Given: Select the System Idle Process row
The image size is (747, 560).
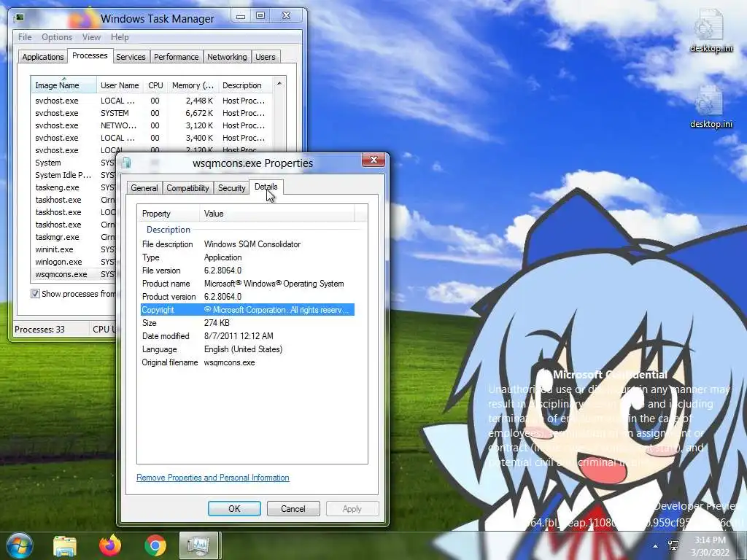Looking at the screenshot, I should (x=74, y=175).
